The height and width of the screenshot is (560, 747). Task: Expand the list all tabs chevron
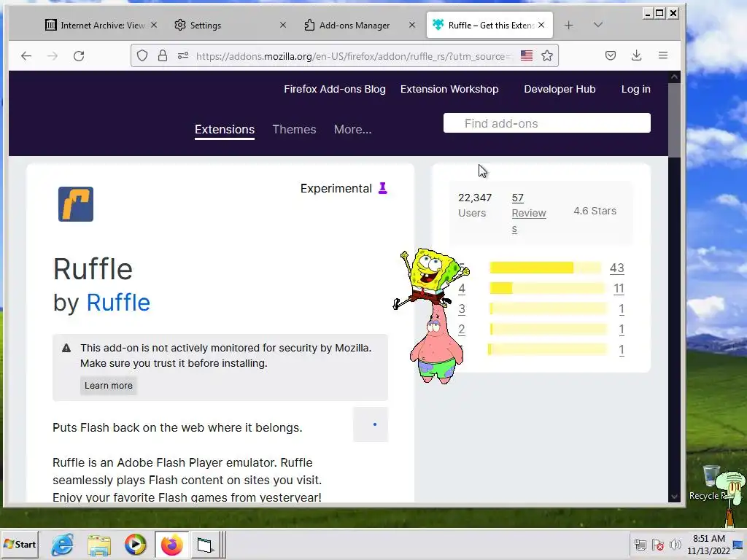click(x=598, y=25)
